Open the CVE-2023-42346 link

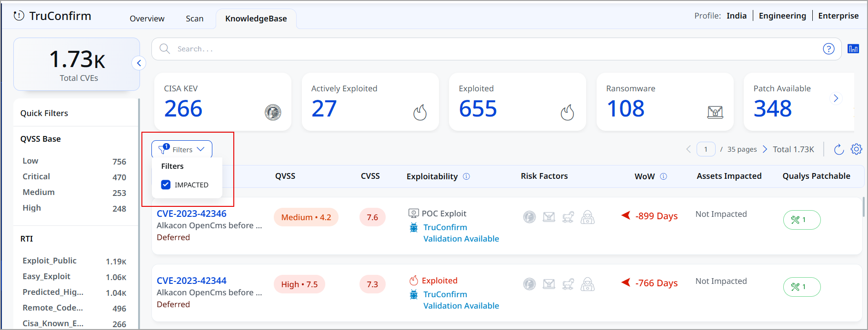tap(191, 214)
